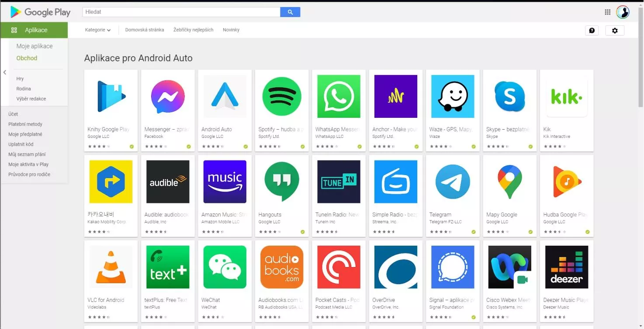Switch to Novinky tab
The height and width of the screenshot is (329, 644).
pos(231,30)
